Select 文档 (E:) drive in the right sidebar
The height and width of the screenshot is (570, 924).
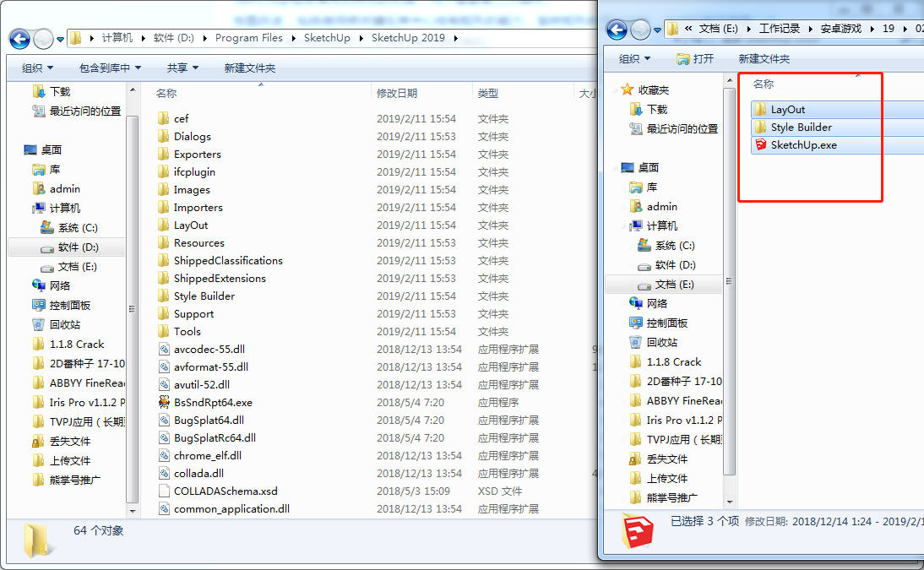coord(674,285)
